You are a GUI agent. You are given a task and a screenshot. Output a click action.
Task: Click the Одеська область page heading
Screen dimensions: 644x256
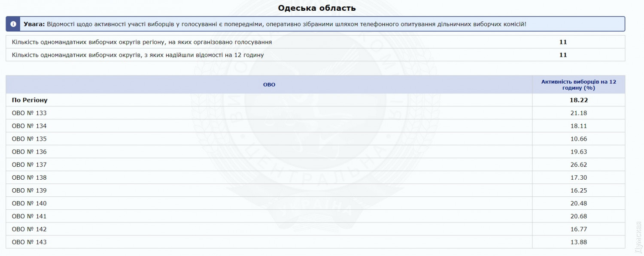[x=316, y=8]
